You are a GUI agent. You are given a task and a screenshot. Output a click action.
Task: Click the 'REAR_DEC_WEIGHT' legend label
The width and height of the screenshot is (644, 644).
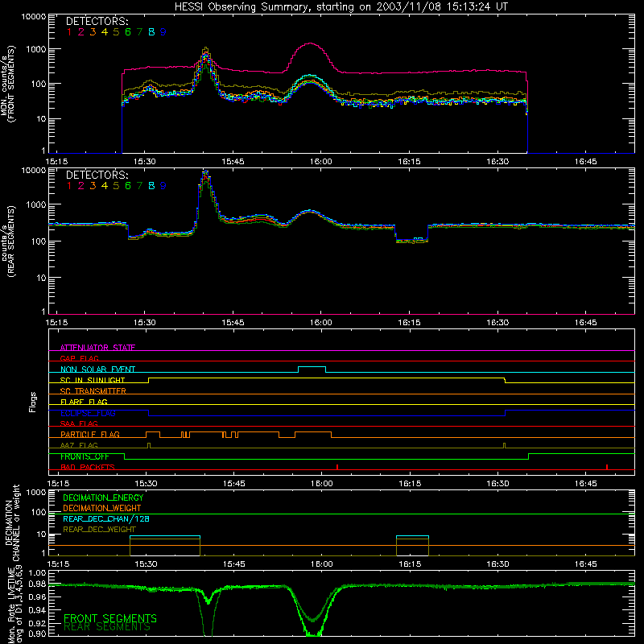(99, 530)
